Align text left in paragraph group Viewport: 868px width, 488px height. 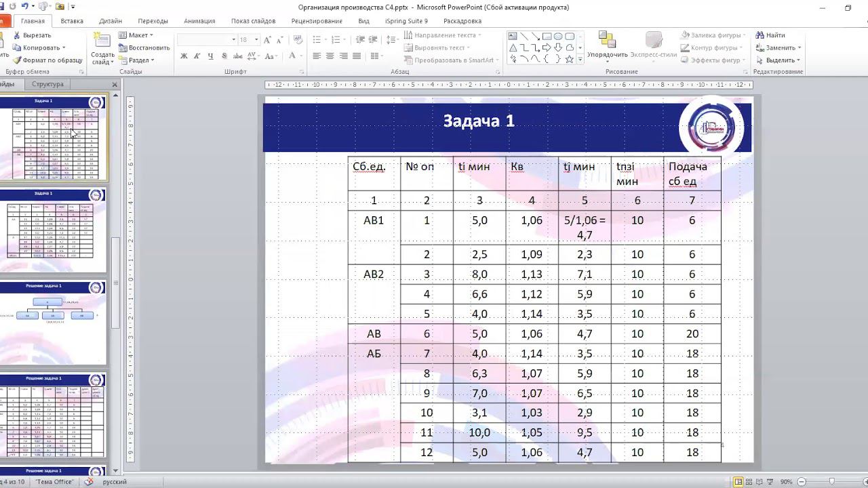coord(317,56)
